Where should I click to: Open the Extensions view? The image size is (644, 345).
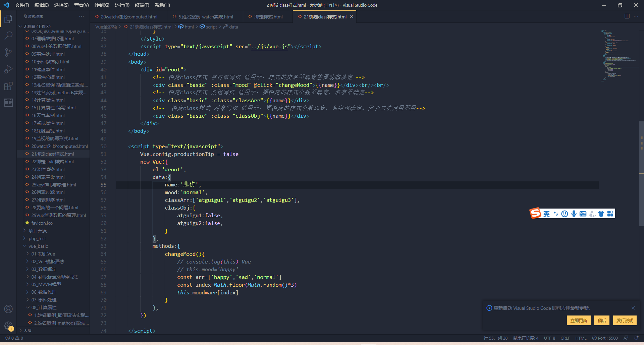[8, 86]
